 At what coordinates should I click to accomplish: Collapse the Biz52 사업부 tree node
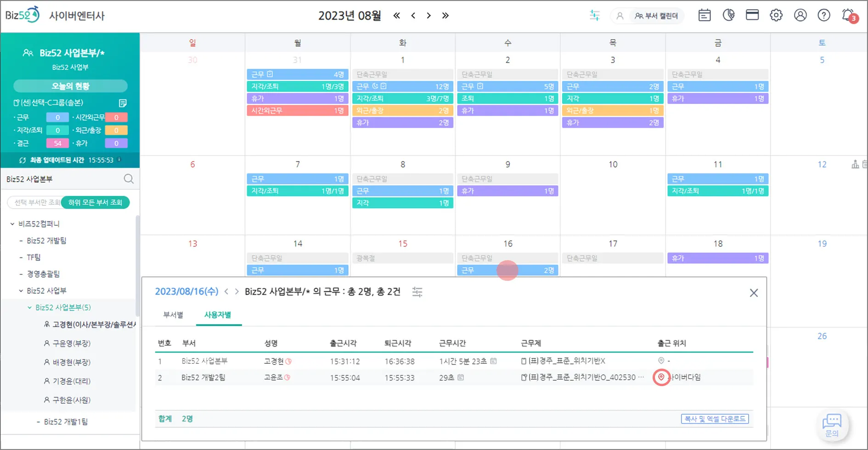21,291
